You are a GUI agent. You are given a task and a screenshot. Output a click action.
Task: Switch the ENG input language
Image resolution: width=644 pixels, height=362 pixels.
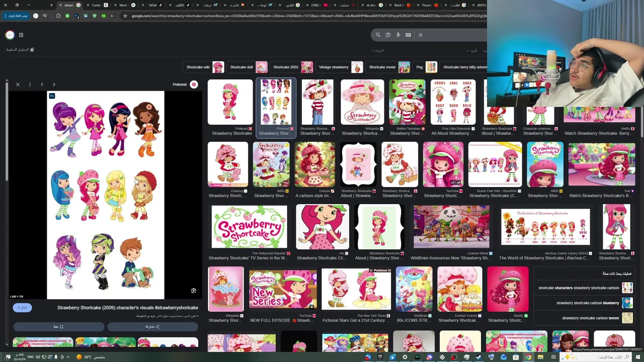(31, 357)
